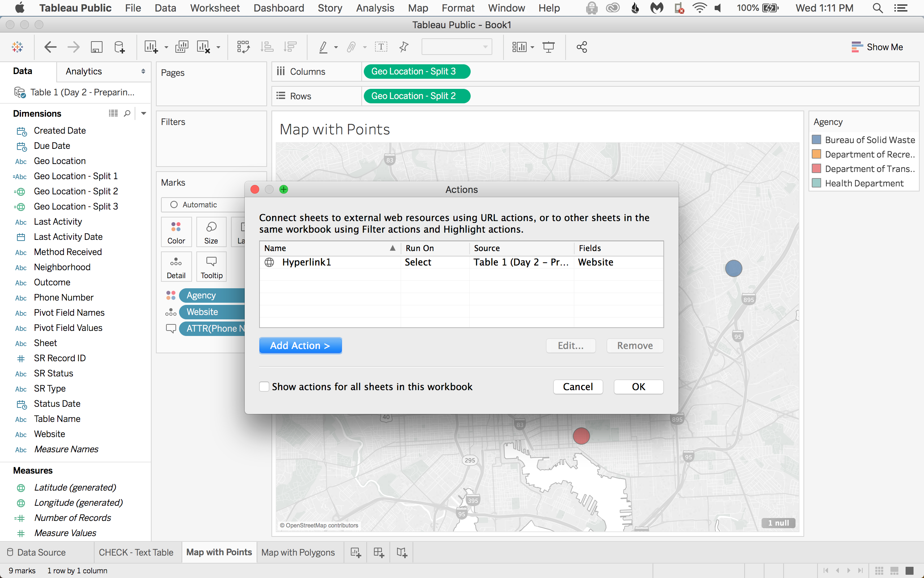This screenshot has height=578, width=924.
Task: Click the New Worksheet icon in toolbar
Action: [151, 47]
